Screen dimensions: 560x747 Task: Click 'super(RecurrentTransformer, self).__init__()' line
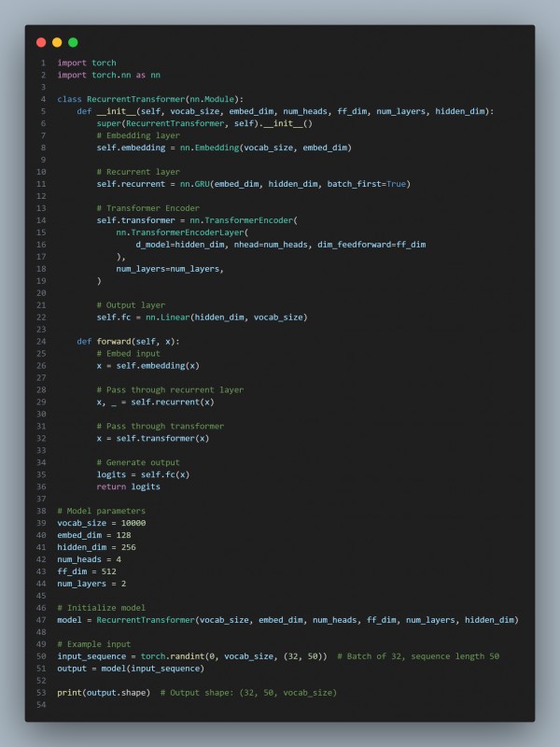point(204,123)
